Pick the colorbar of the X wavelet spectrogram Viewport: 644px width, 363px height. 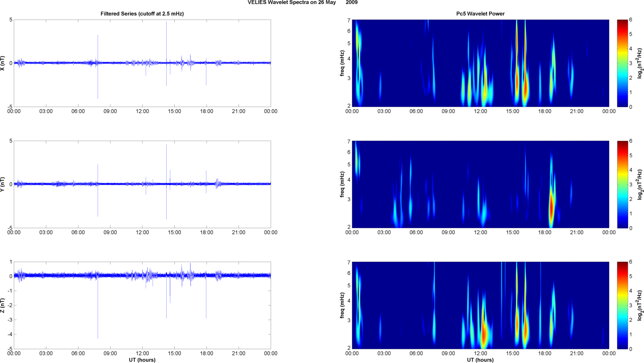pyautogui.click(x=622, y=63)
